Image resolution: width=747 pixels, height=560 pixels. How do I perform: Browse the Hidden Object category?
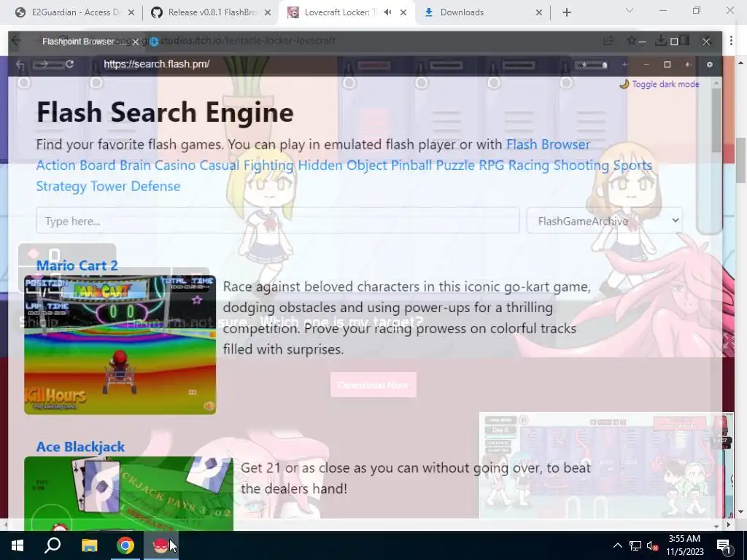click(343, 166)
